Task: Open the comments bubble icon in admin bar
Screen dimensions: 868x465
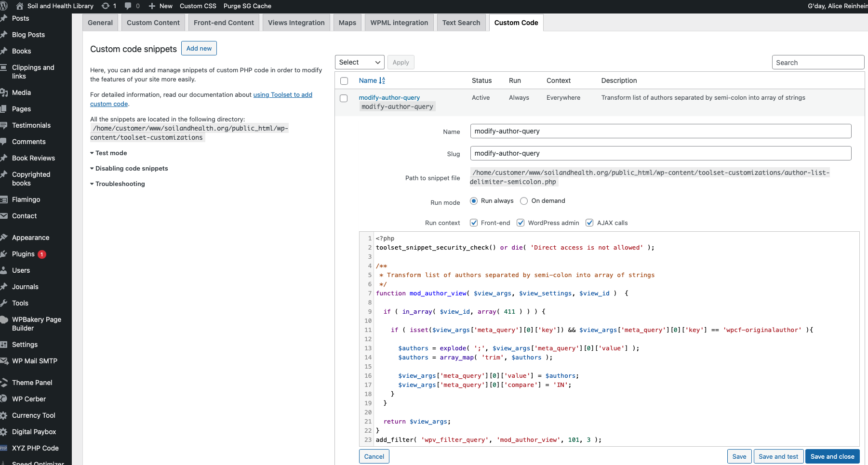Action: [128, 6]
